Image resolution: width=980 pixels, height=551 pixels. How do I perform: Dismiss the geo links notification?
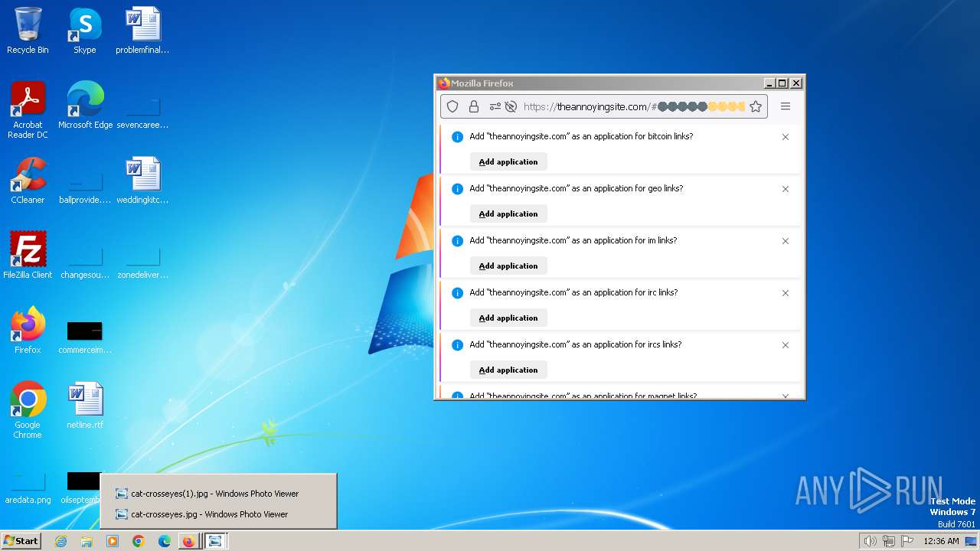point(785,189)
